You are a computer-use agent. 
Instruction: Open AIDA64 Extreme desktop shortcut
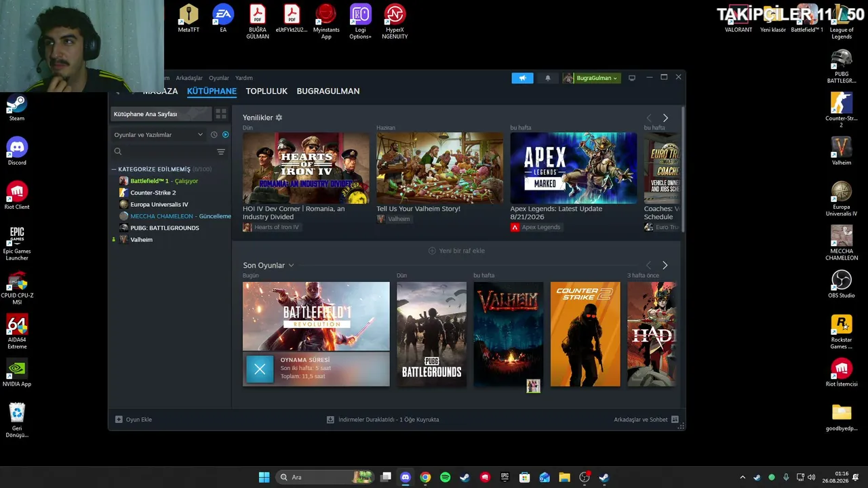click(17, 331)
